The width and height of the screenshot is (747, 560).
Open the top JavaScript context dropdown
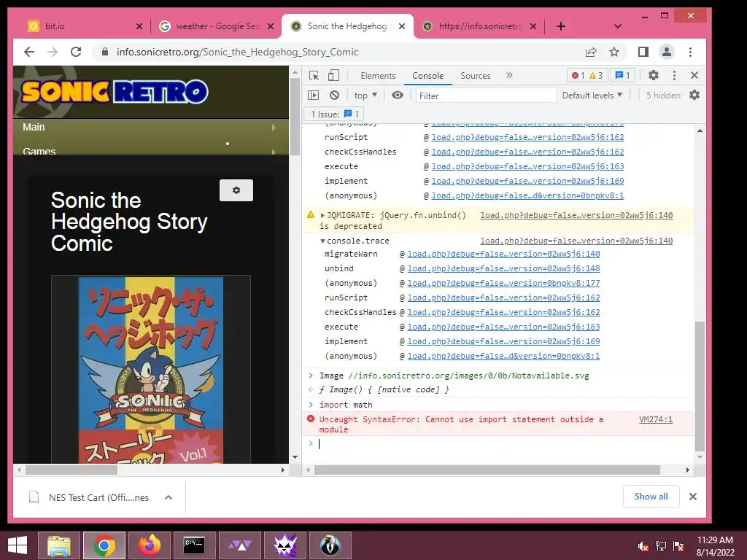[x=365, y=96]
